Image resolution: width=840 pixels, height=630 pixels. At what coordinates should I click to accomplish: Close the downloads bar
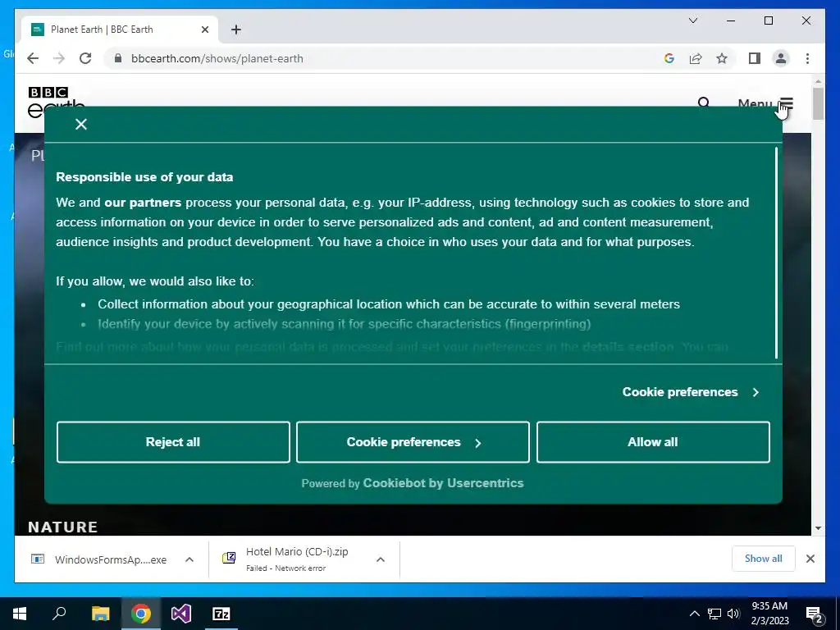coord(810,559)
